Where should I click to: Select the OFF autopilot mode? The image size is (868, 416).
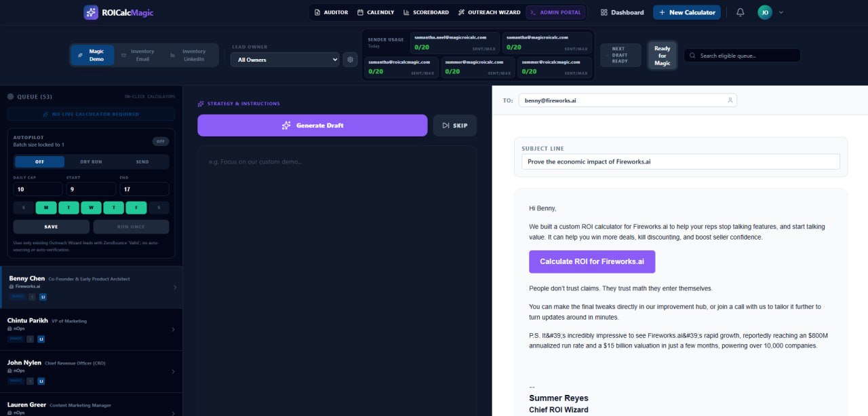click(39, 162)
